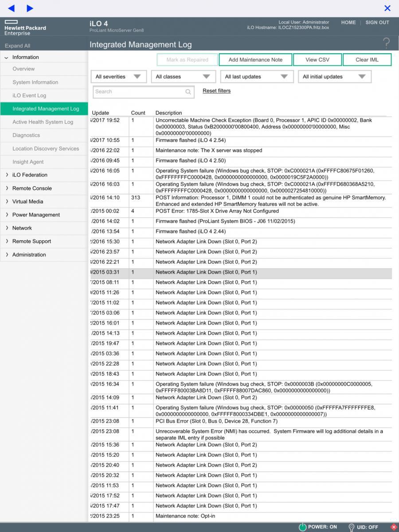Screen dimensions: 399x532
Task: Click the Hewlett Packard Enterprise logo
Action: point(25,27)
